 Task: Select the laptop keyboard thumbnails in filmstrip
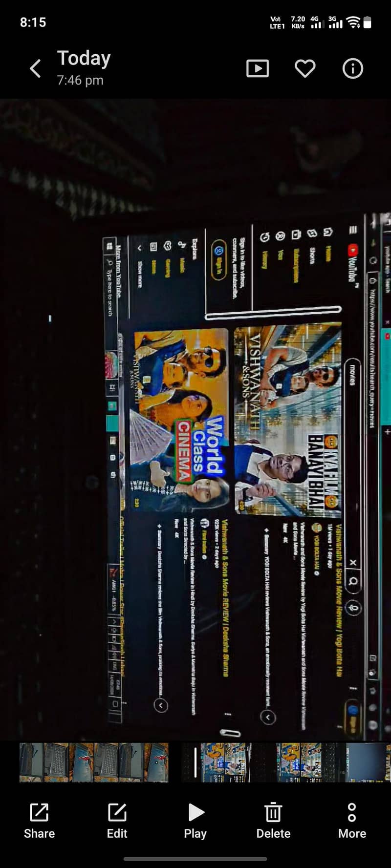94,762
